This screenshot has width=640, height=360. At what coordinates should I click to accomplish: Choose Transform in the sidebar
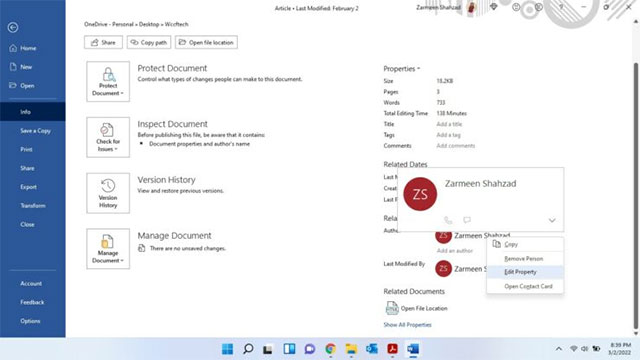(x=33, y=206)
